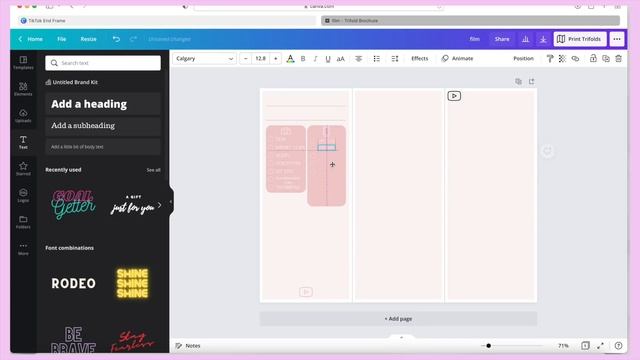
Task: Select the just for you text style
Action: pos(133,205)
